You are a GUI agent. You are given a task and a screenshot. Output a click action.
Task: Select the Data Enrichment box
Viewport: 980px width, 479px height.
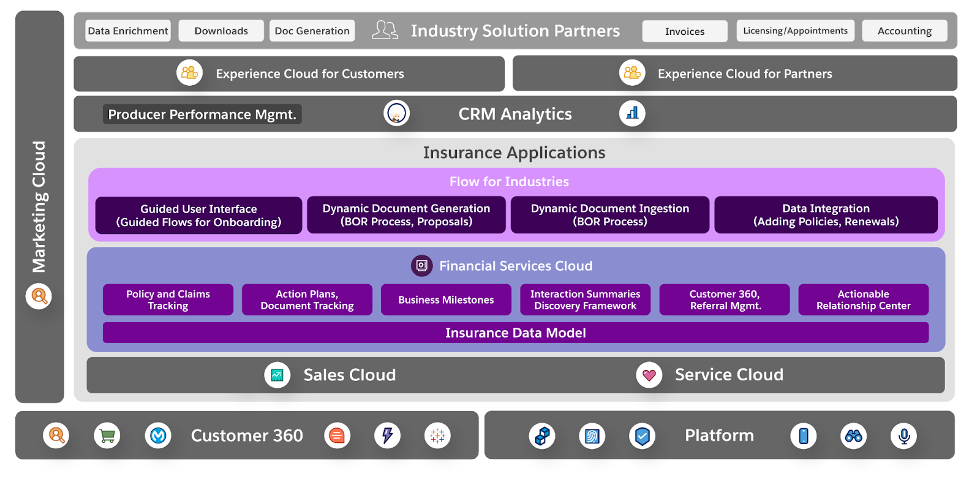click(x=128, y=31)
